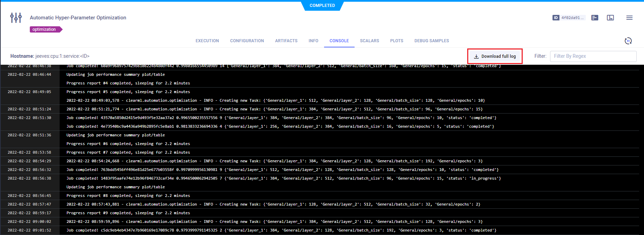Click the download arrow icon

pyautogui.click(x=476, y=56)
